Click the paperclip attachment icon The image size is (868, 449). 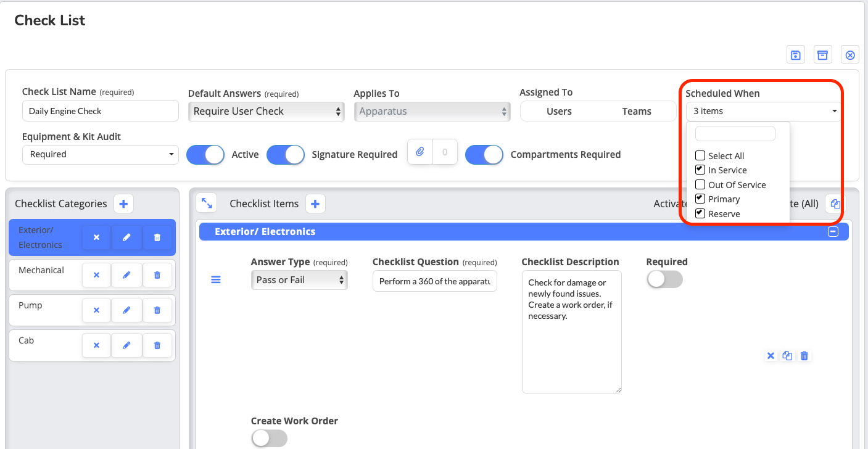[x=420, y=152]
